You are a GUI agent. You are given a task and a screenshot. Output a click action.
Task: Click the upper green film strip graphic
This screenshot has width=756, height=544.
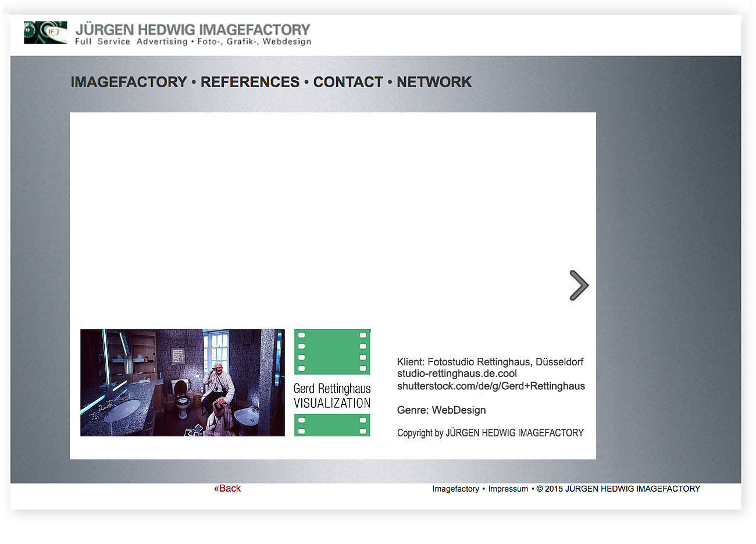click(x=332, y=351)
